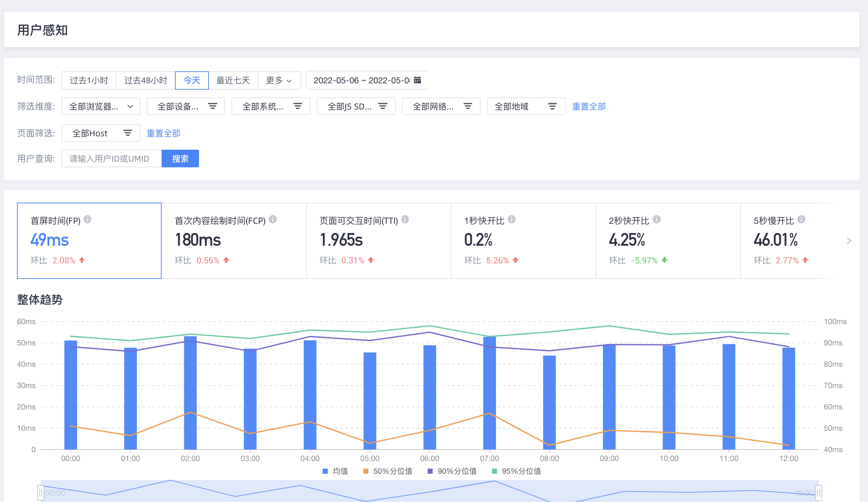868x502 pixels.
Task: Select the 2秒快开比 4.25% card
Action: (x=668, y=241)
